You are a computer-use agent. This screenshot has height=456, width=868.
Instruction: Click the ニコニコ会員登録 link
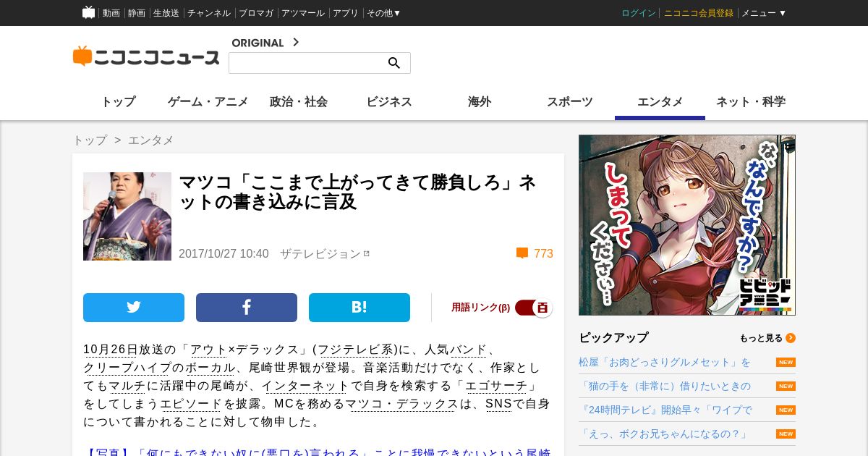[x=699, y=13]
